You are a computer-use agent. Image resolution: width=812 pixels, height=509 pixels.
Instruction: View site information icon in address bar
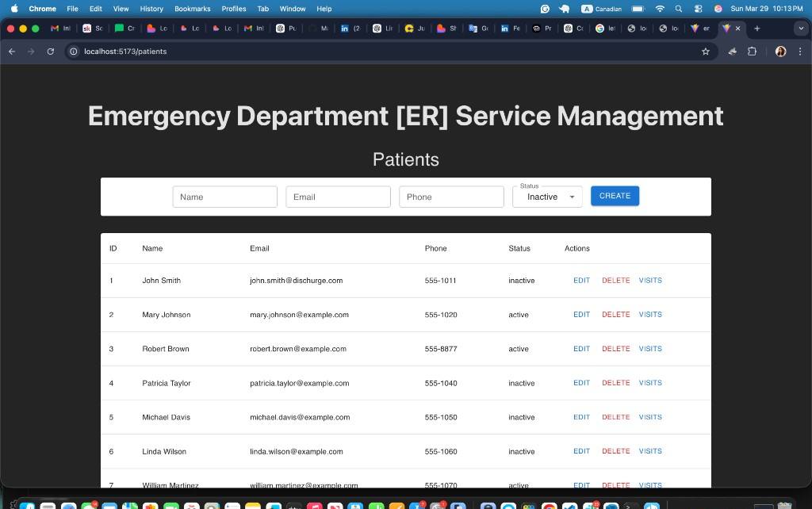(74, 52)
